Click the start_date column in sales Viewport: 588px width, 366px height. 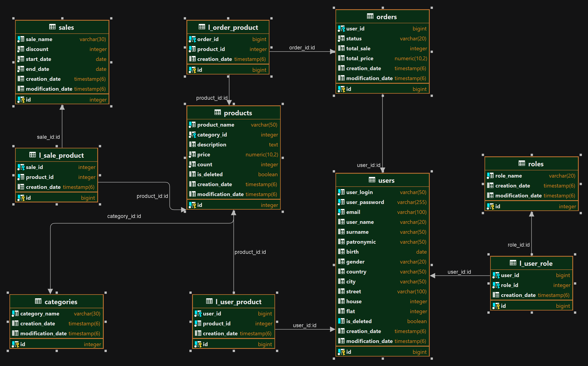[x=62, y=59]
